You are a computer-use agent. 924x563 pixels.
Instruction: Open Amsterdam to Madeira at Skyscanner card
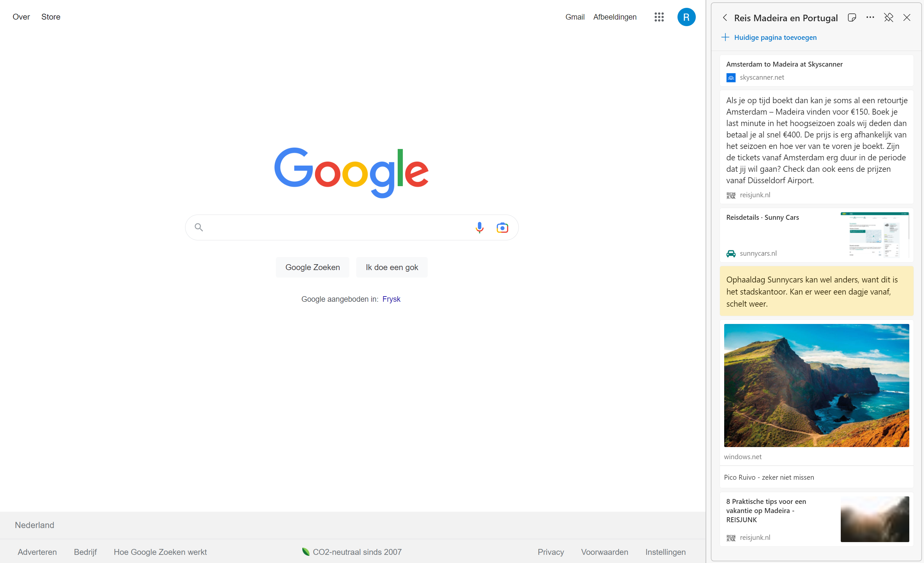pos(816,71)
